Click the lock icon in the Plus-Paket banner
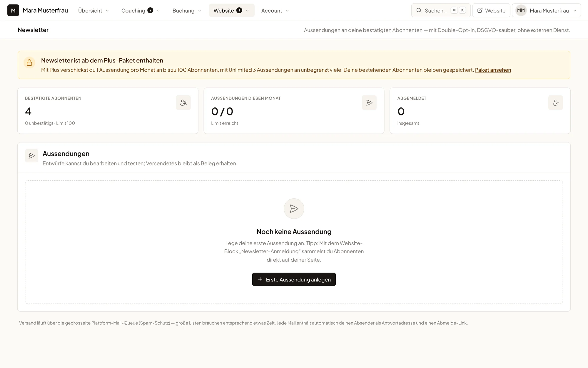 point(29,62)
